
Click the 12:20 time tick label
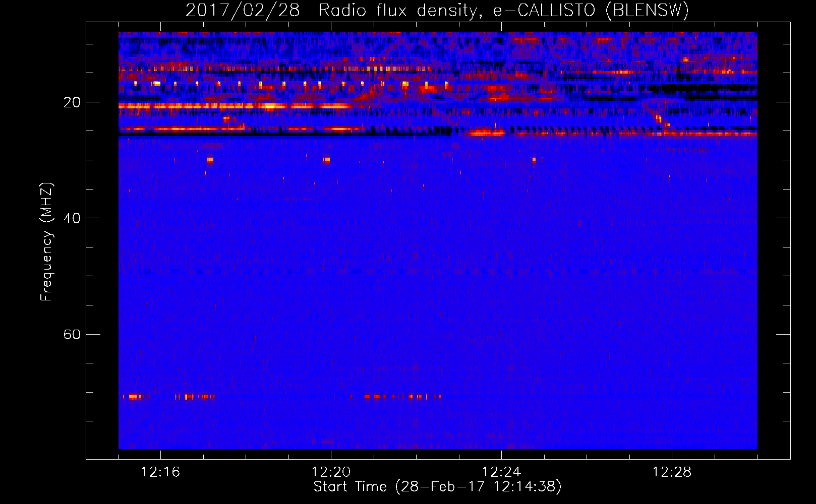point(331,472)
